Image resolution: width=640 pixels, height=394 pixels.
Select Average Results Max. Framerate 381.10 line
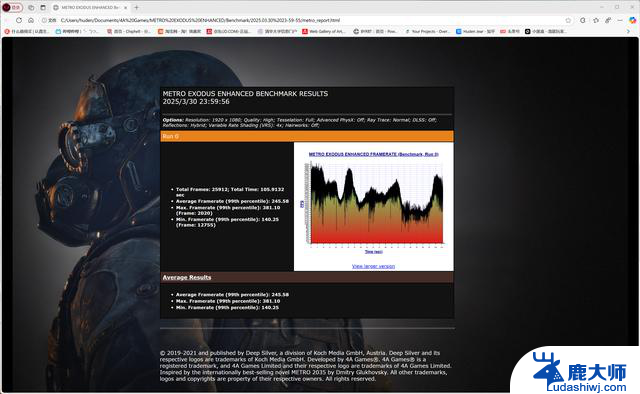click(228, 301)
